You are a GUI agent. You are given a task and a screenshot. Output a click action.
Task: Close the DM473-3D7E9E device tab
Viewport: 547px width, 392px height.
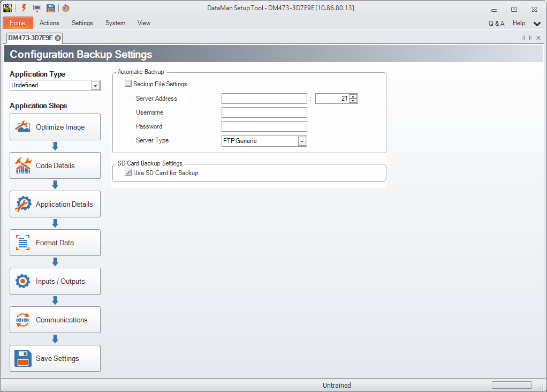coord(58,38)
